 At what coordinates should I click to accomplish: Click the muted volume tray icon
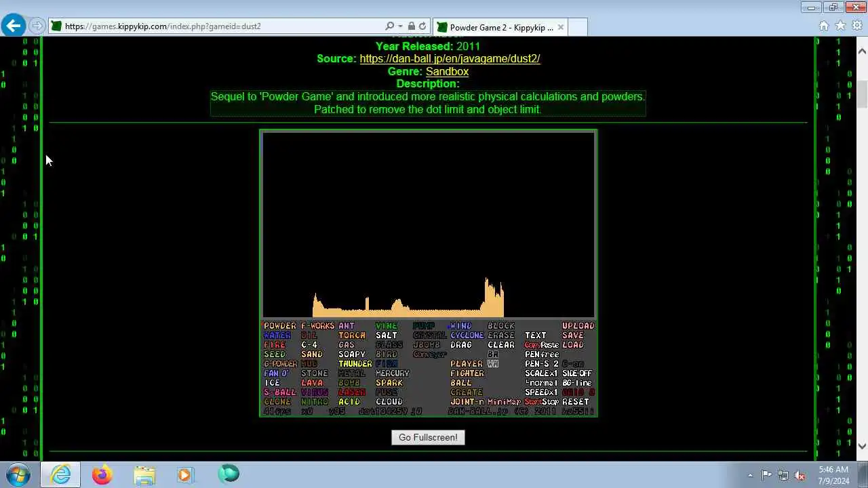[800, 475]
